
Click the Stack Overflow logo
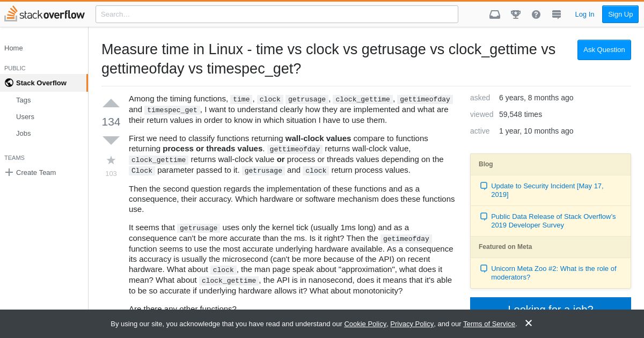tap(45, 14)
